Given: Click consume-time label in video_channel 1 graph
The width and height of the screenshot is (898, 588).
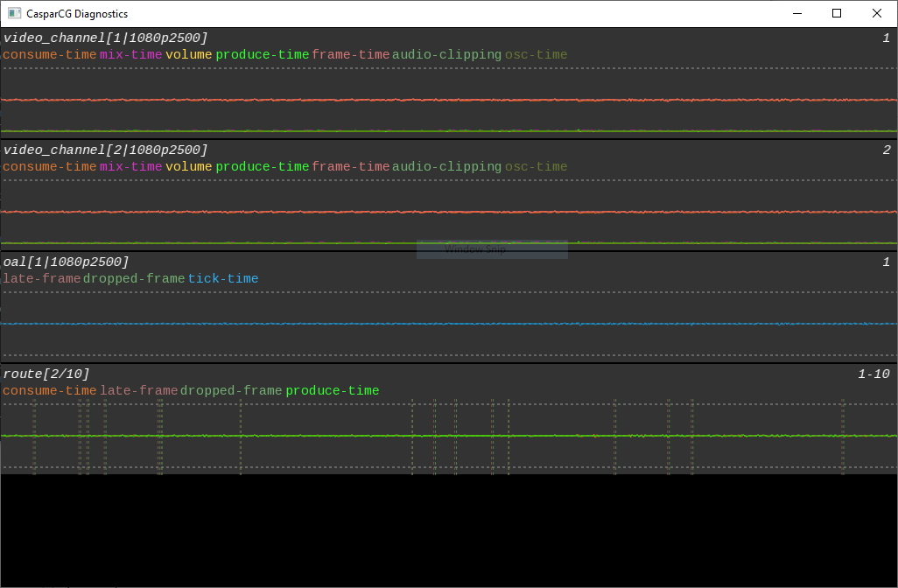Looking at the screenshot, I should (50, 54).
